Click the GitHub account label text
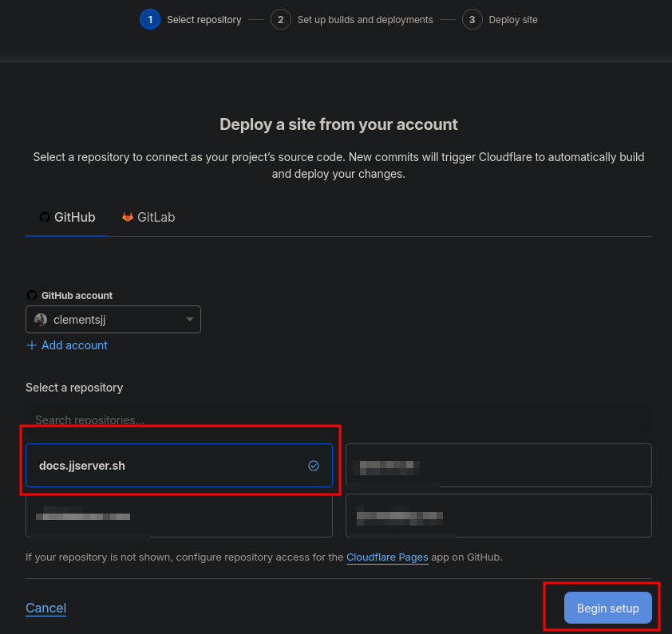 click(x=77, y=296)
